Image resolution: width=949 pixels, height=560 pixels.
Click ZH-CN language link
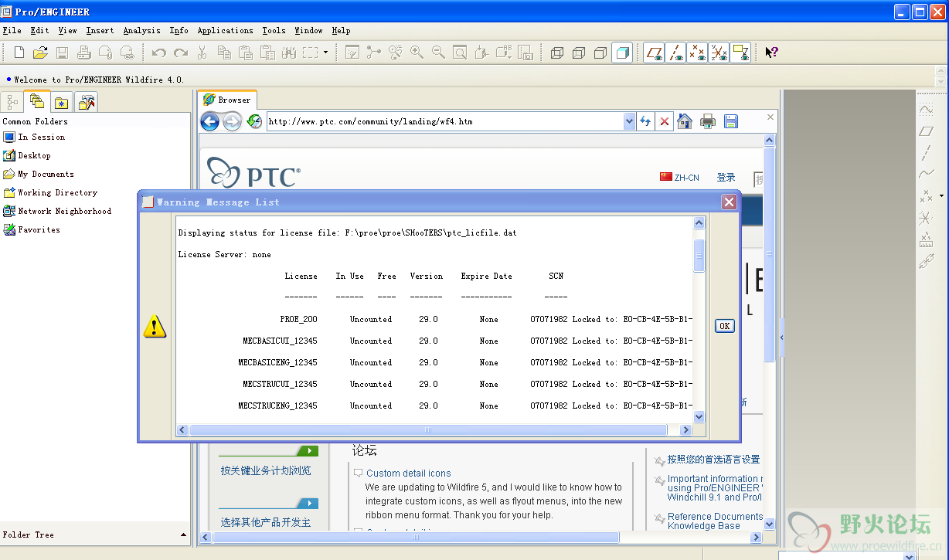tap(679, 178)
